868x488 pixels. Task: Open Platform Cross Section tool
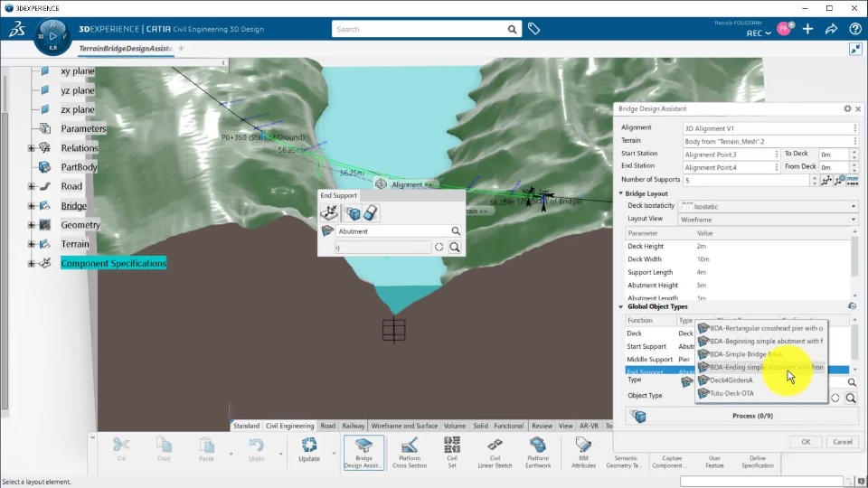tap(410, 453)
